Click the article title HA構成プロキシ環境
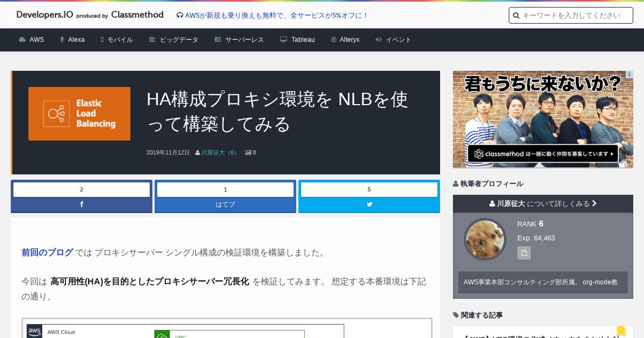 pyautogui.click(x=277, y=112)
